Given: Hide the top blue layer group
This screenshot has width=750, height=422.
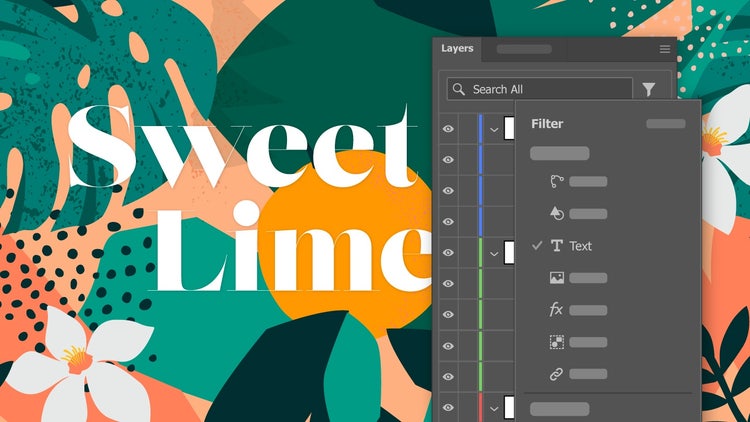Looking at the screenshot, I should [x=448, y=129].
